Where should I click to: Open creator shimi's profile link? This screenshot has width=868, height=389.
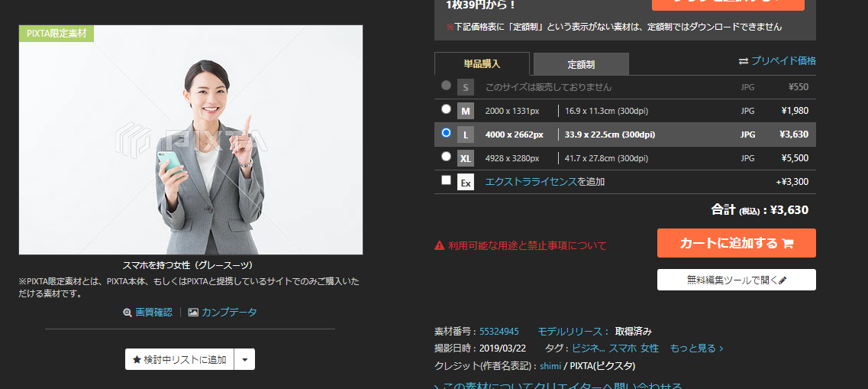(x=550, y=366)
